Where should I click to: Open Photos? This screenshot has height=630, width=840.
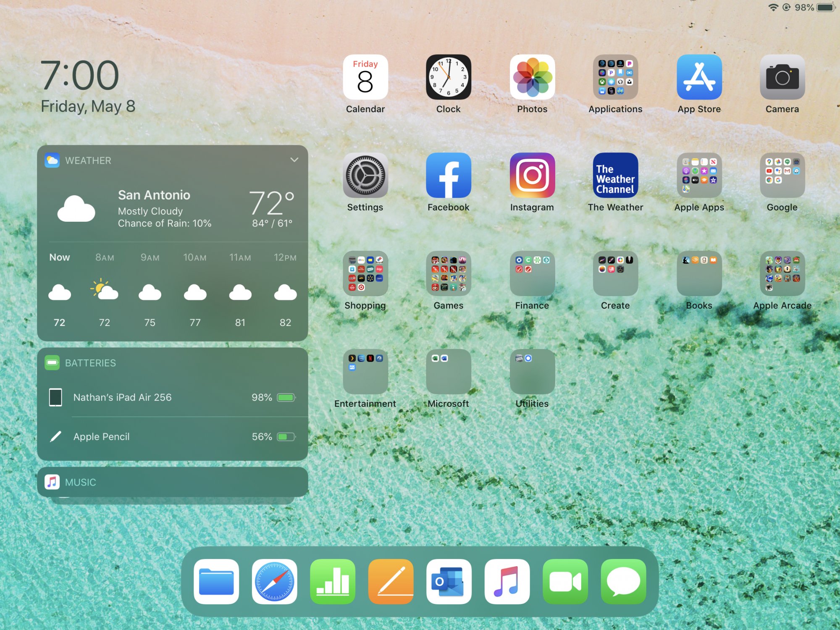[532, 78]
